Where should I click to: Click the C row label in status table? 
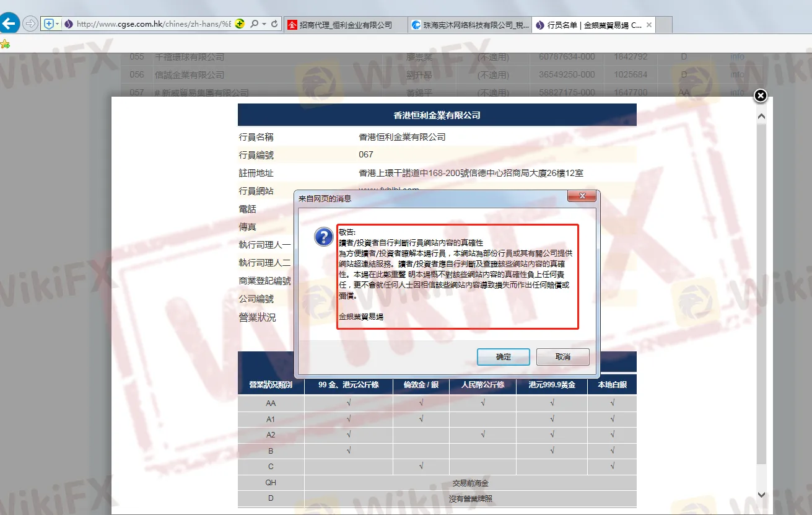(271, 467)
